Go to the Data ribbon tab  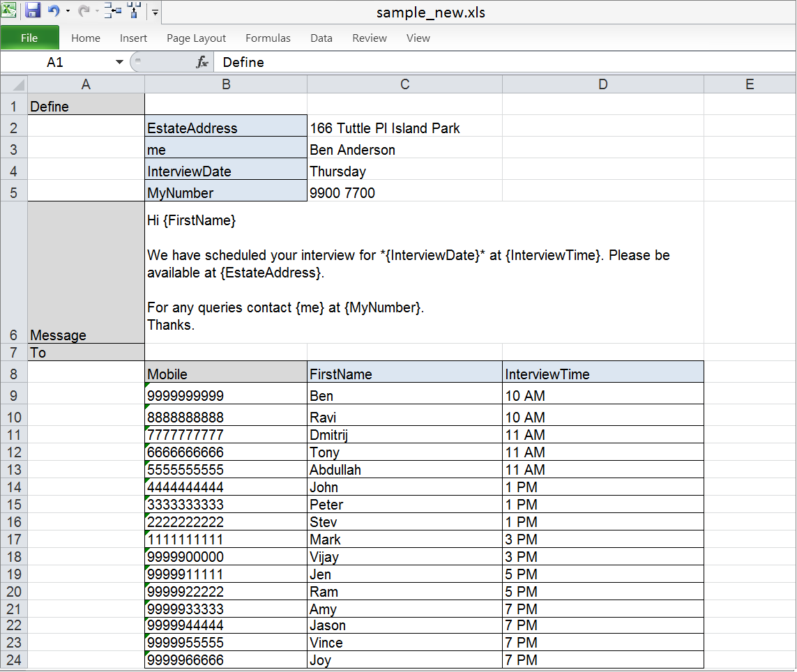pyautogui.click(x=321, y=38)
